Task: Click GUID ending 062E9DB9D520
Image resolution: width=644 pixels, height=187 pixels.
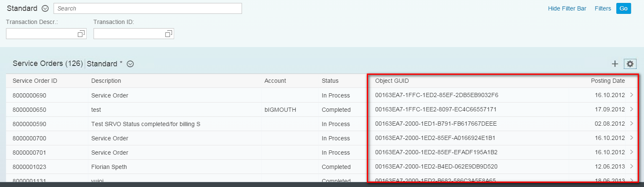Action: (x=436, y=167)
